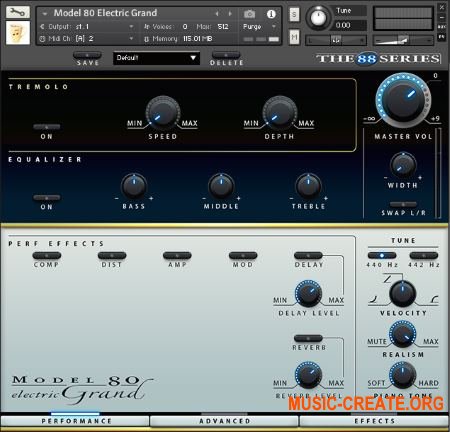
Task: Toggle the SWAP L/R switch
Action: point(403,204)
